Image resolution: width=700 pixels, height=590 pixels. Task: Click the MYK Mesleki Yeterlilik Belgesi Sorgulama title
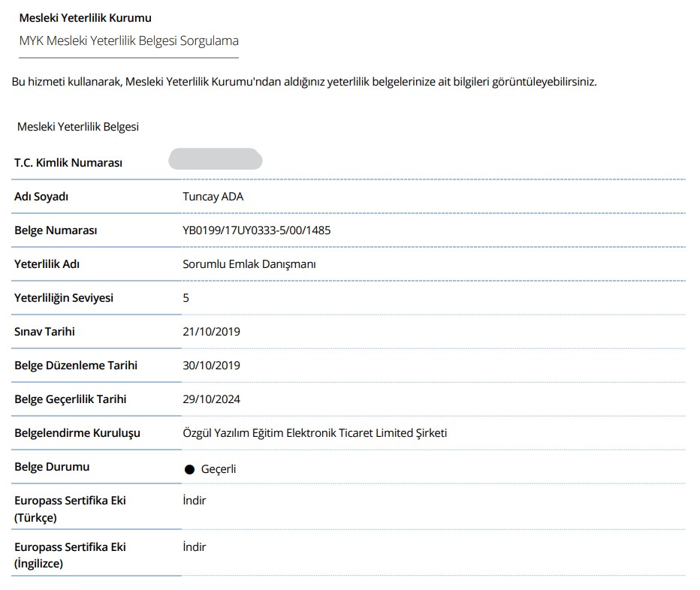(128, 41)
